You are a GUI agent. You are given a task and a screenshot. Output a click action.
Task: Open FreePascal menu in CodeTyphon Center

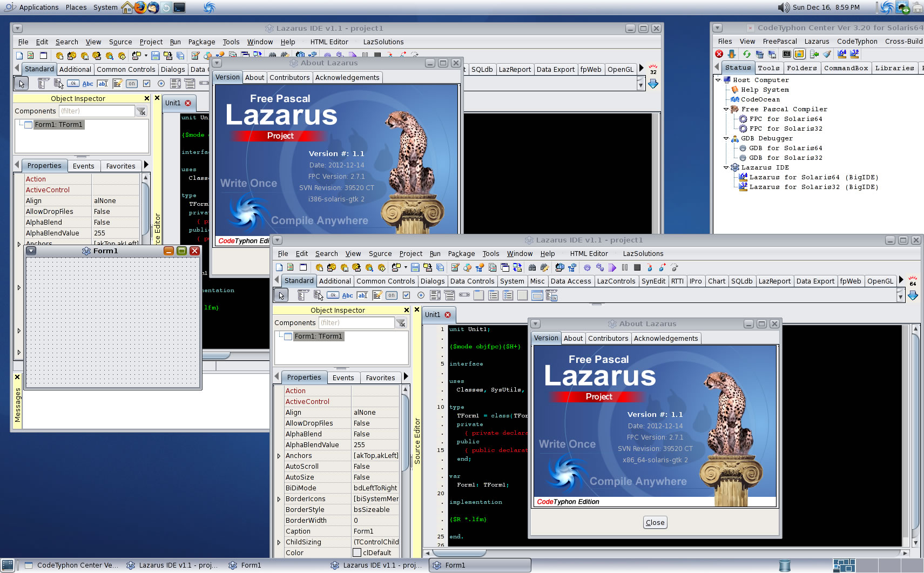pos(780,41)
